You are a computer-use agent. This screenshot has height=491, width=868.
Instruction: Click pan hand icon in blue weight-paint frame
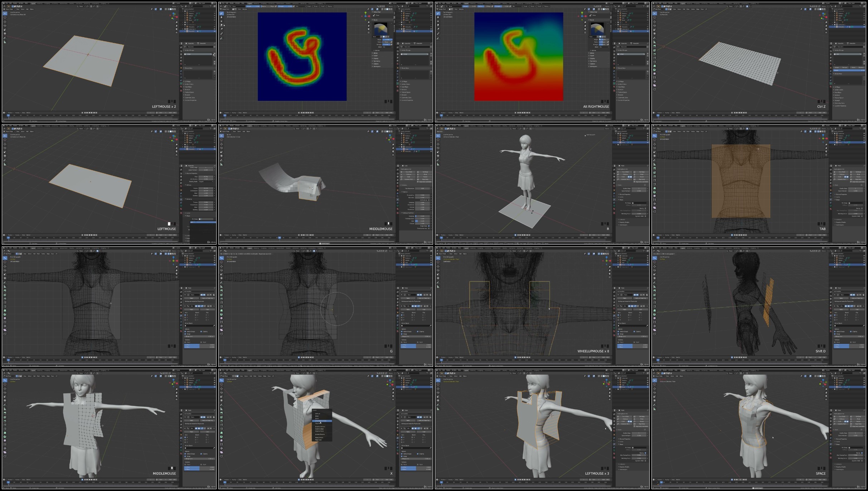point(369,26)
